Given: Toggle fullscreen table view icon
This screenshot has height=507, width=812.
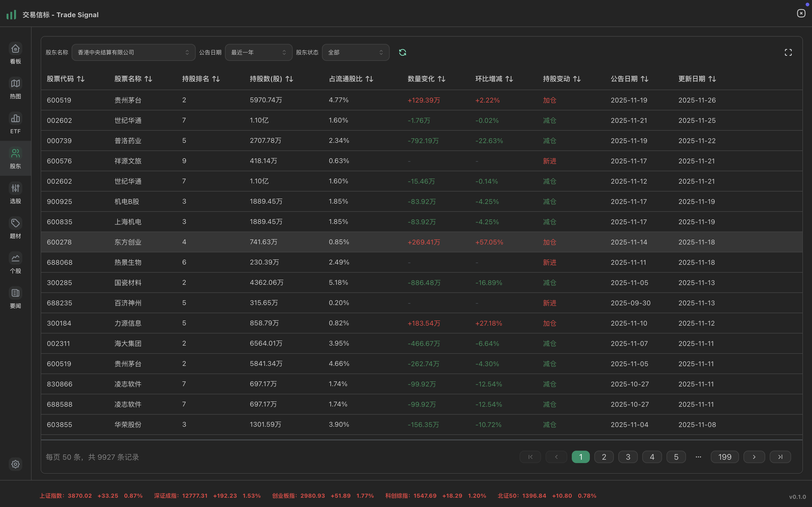Looking at the screenshot, I should point(788,52).
